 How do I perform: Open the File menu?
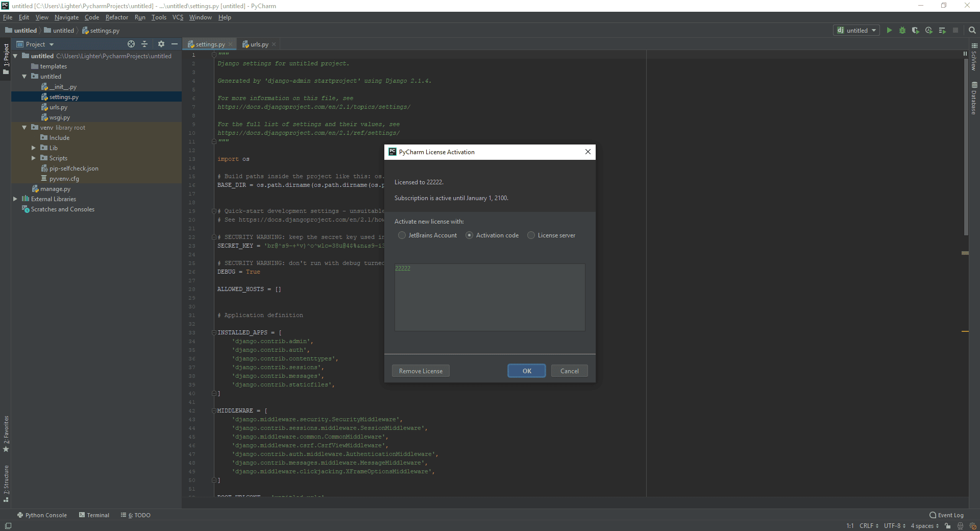8,17
